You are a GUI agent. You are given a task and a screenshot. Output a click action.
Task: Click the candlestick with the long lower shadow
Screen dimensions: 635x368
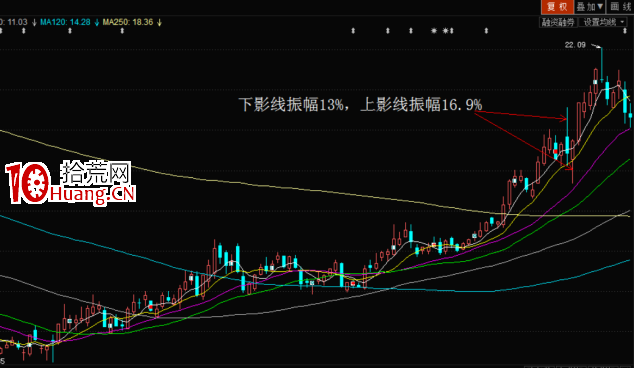(x=572, y=161)
